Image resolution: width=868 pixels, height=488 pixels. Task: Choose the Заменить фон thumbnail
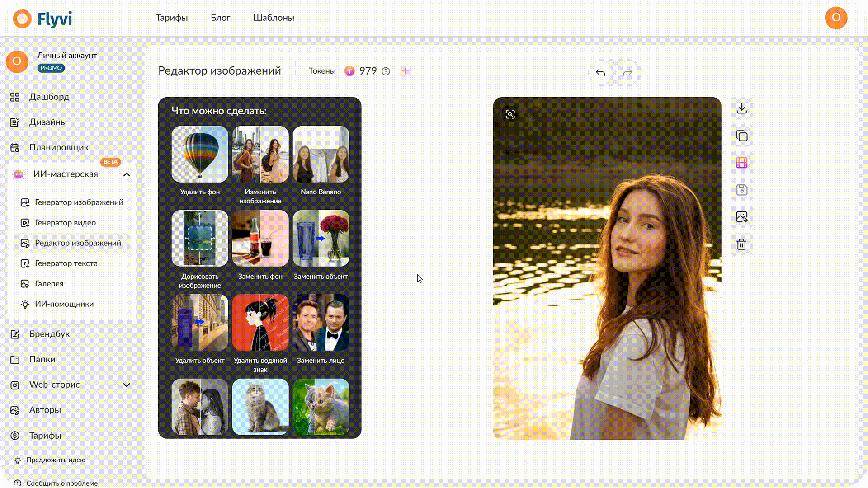260,238
